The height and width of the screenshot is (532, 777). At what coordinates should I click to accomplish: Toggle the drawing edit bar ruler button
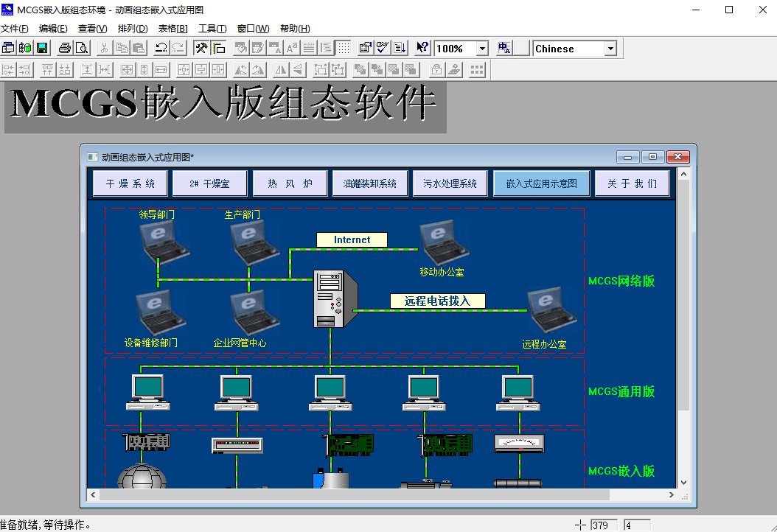[218, 48]
